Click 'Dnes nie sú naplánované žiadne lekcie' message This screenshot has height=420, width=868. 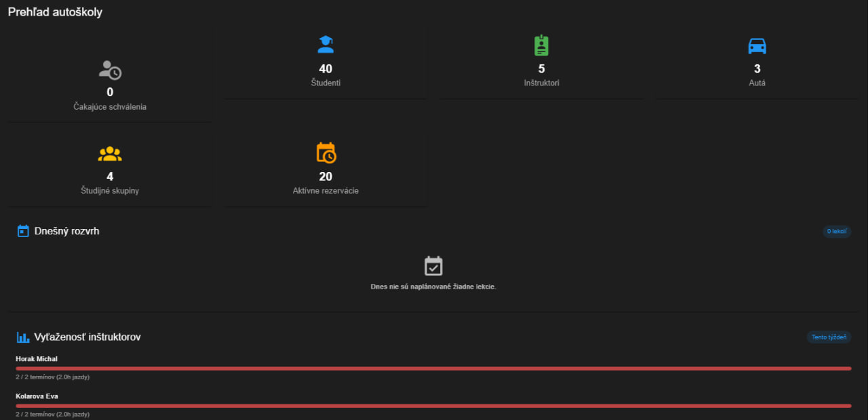point(433,287)
